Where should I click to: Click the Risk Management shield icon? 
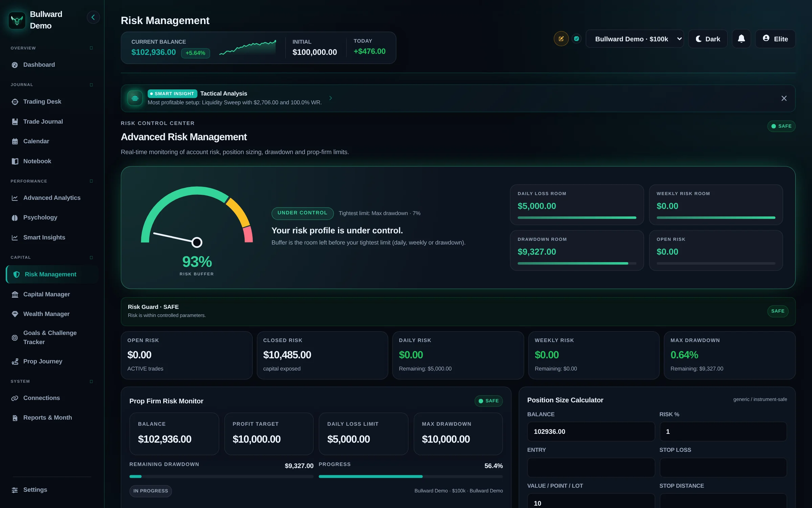pyautogui.click(x=16, y=274)
